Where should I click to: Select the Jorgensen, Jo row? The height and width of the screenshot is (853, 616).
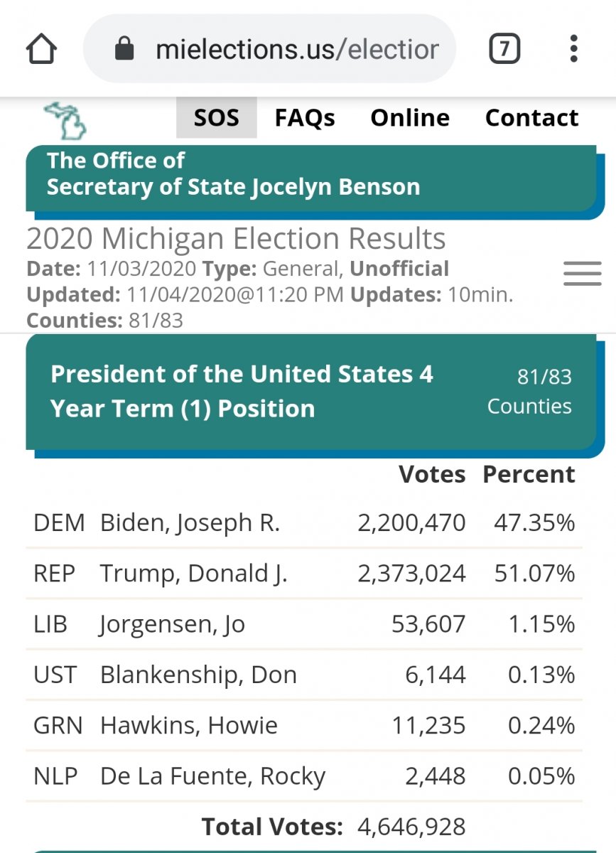pos(304,624)
